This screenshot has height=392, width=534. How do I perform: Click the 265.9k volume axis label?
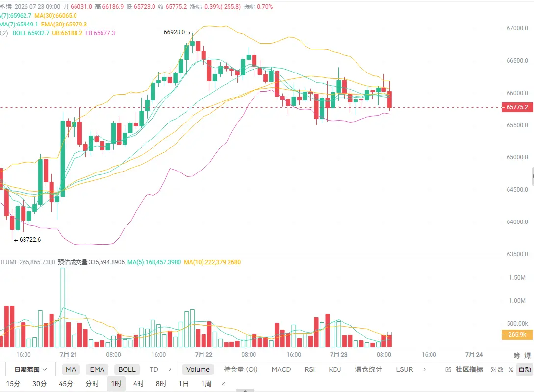point(517,335)
